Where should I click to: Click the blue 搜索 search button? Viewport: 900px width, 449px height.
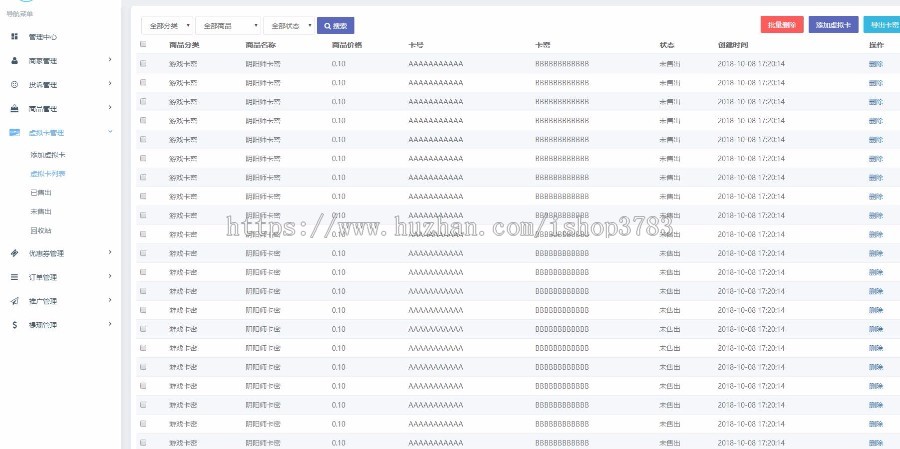(x=335, y=26)
